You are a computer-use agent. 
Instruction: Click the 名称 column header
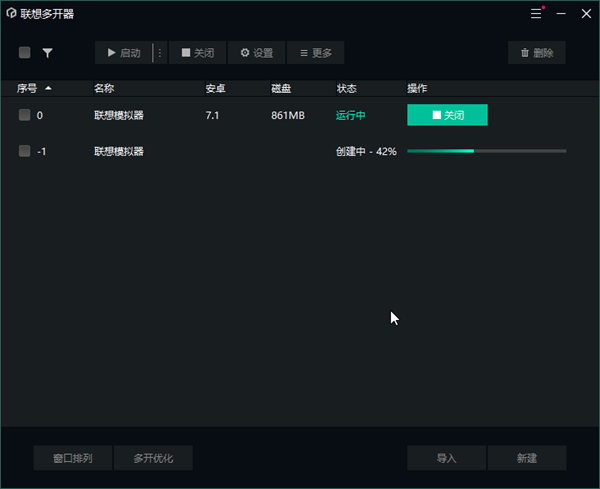pos(104,88)
